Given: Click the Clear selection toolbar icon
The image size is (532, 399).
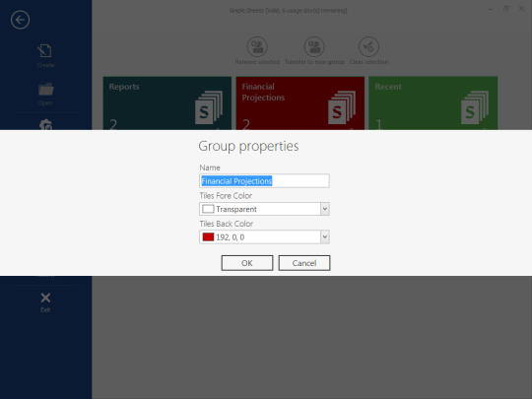Looking at the screenshot, I should [x=368, y=47].
